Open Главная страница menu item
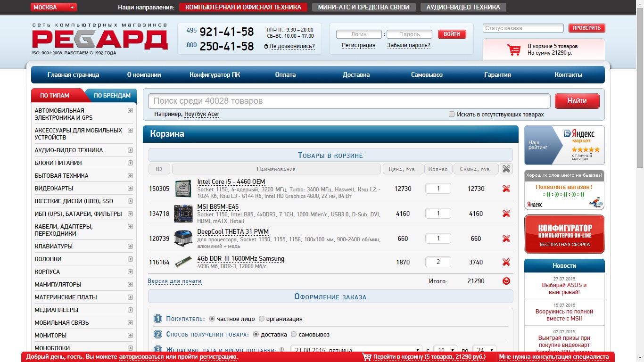Viewport: 644px width, 362px height. point(74,75)
